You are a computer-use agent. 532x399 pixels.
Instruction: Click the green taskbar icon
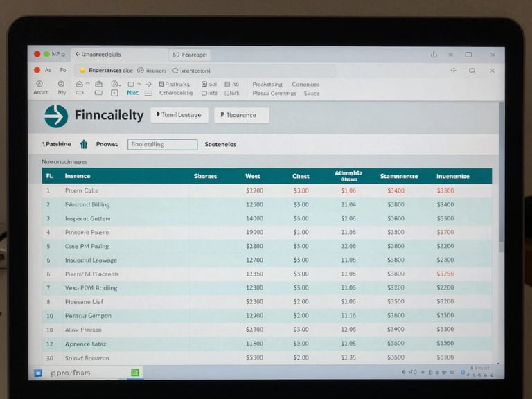pyautogui.click(x=134, y=373)
